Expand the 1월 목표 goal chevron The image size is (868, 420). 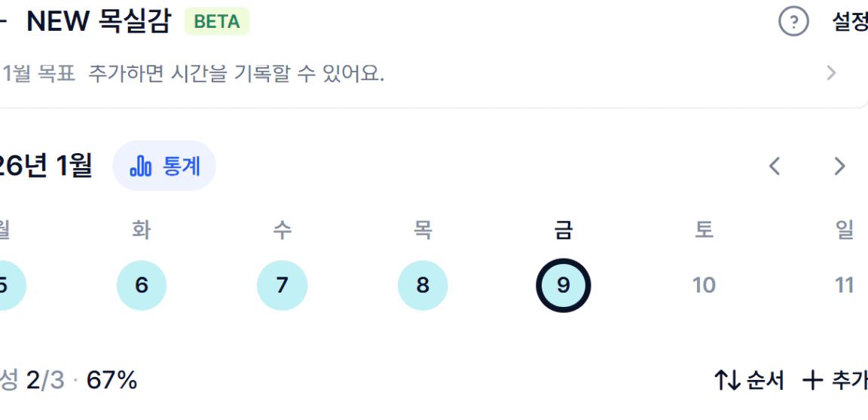click(831, 73)
